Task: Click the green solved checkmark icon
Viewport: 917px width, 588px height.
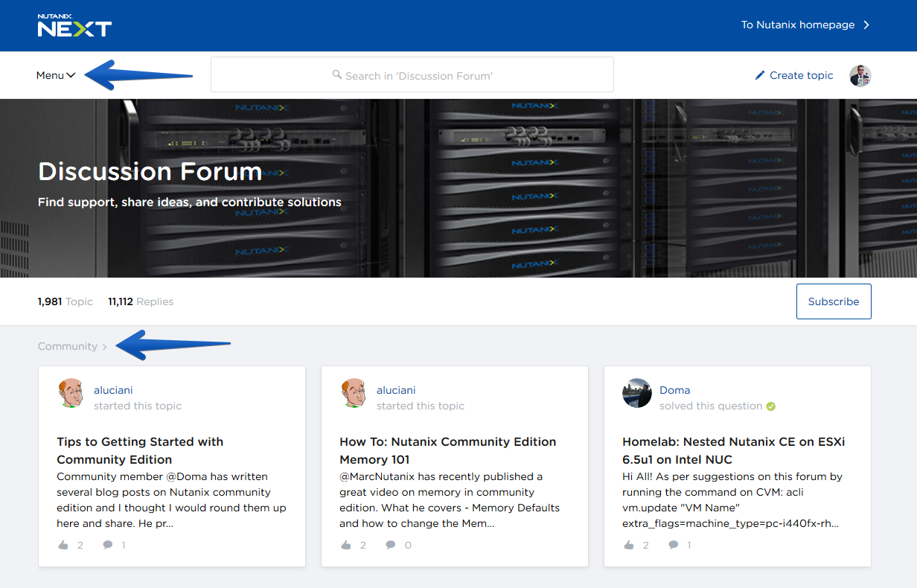Action: [771, 406]
